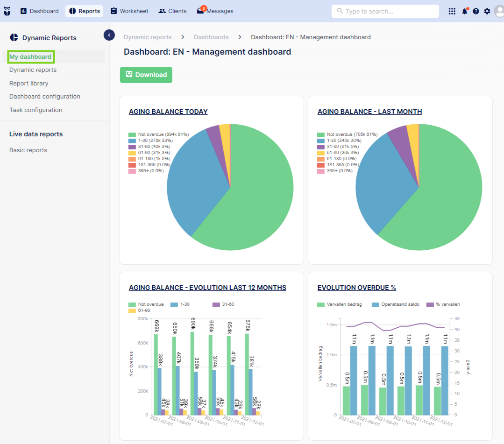Toggle Not overdue legend in Aging Balance Today
Viewport: 504px width, 444px height.
[158, 134]
